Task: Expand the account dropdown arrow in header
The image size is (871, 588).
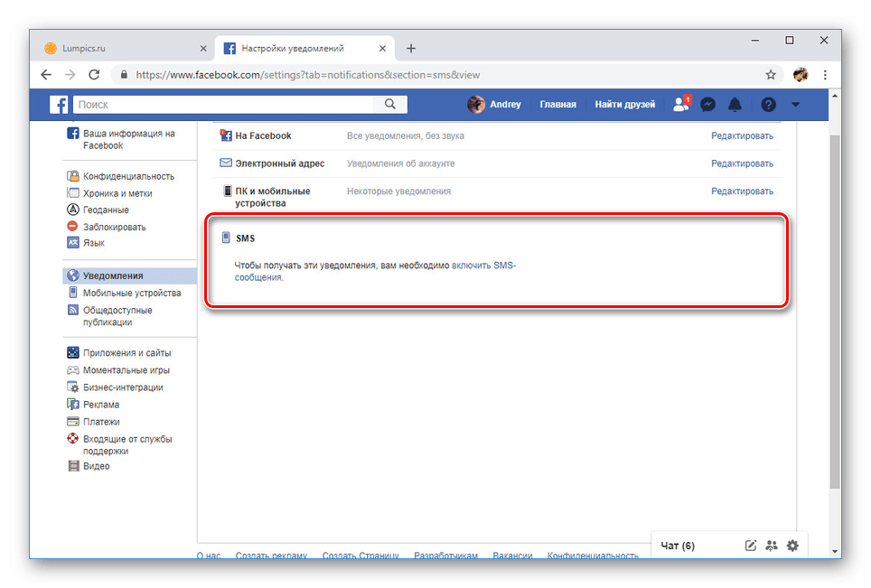Action: pyautogui.click(x=795, y=105)
